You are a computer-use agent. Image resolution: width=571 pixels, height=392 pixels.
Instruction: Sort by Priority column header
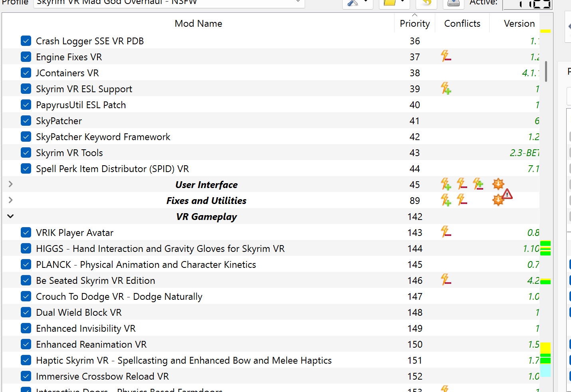click(x=415, y=24)
